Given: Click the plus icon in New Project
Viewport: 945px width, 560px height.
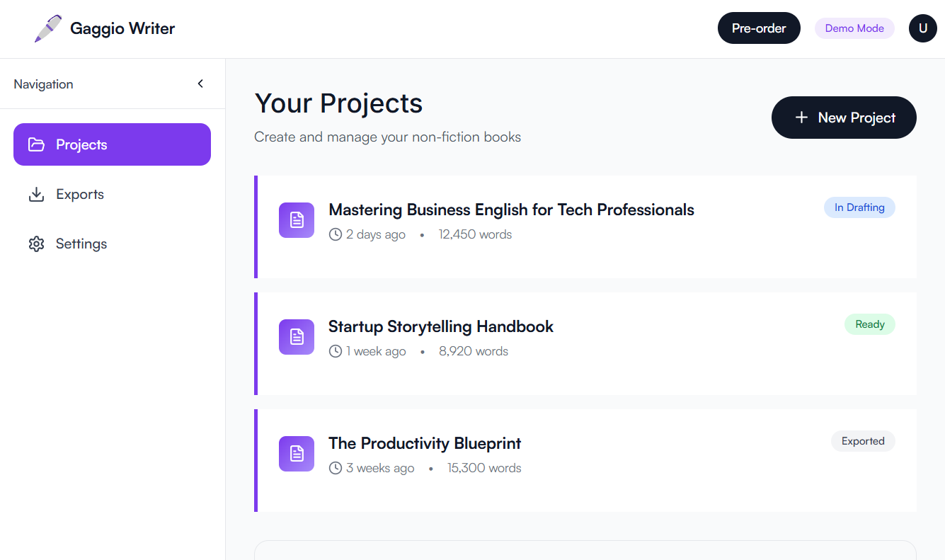Looking at the screenshot, I should (x=801, y=118).
